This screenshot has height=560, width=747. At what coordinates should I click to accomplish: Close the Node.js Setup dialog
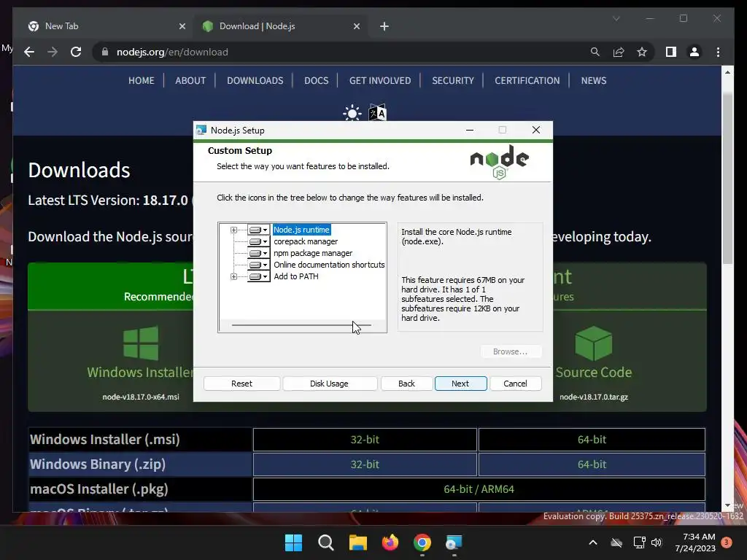(x=536, y=130)
